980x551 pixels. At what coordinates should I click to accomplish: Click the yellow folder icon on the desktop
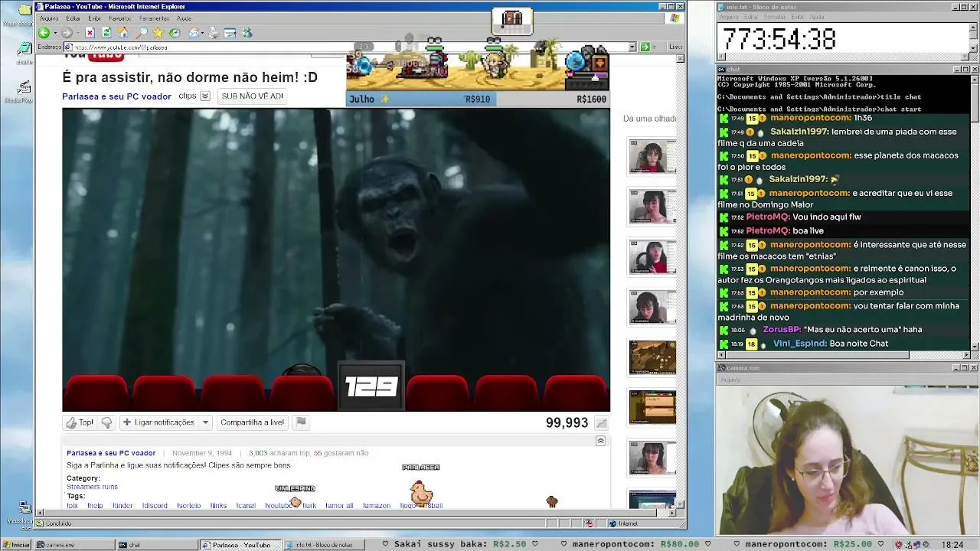tap(24, 11)
